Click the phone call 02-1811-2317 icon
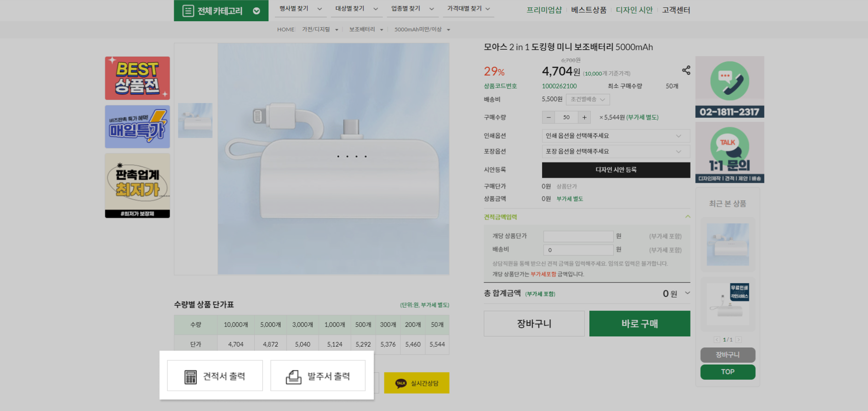 730,87
